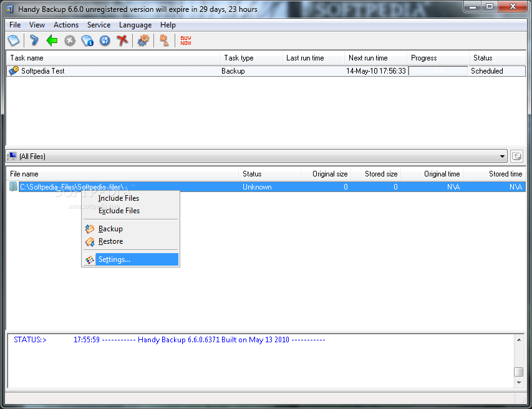This screenshot has width=532, height=409.
Task: Click the Original time column header
Action: coord(432,174)
